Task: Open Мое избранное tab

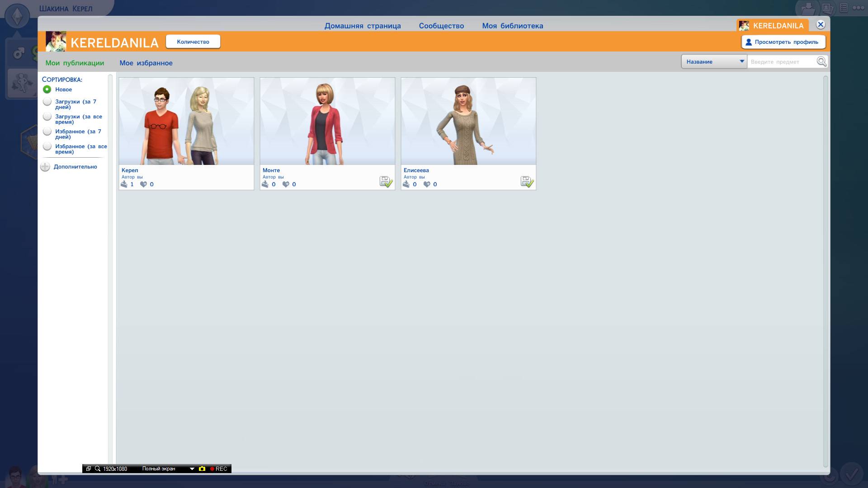Action: [146, 63]
